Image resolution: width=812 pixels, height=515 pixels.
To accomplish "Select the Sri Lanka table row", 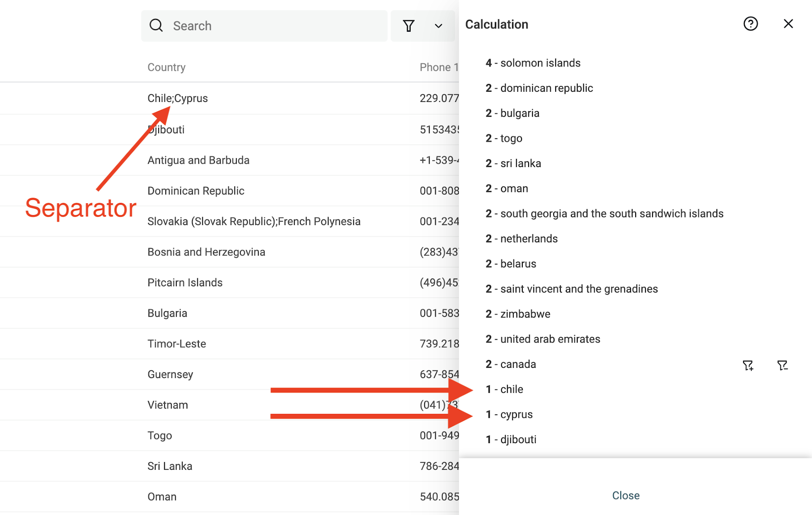I will tap(229, 466).
